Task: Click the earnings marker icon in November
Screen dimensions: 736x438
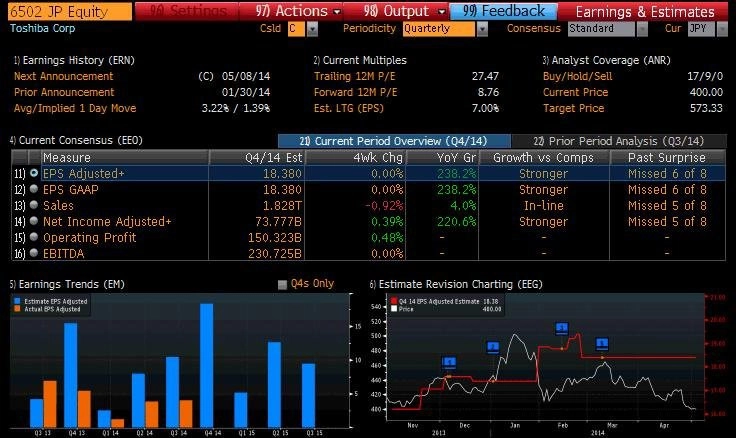Action: [449, 362]
